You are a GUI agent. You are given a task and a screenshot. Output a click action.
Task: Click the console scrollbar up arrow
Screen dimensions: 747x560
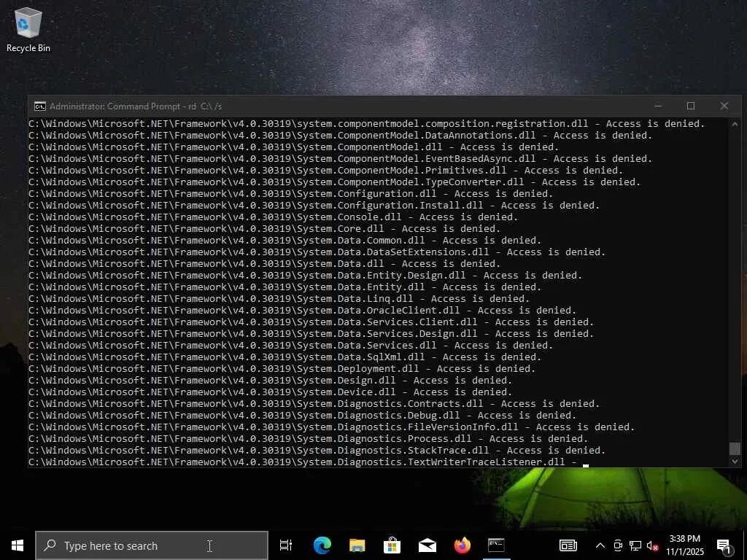tap(735, 124)
